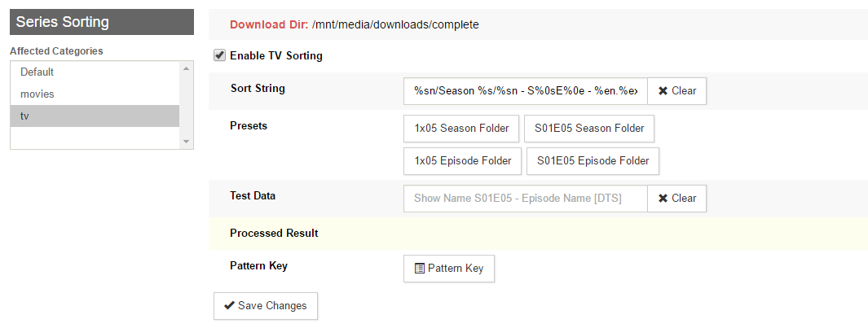Click into the Sort String input
The height and width of the screenshot is (328, 868).
point(526,90)
